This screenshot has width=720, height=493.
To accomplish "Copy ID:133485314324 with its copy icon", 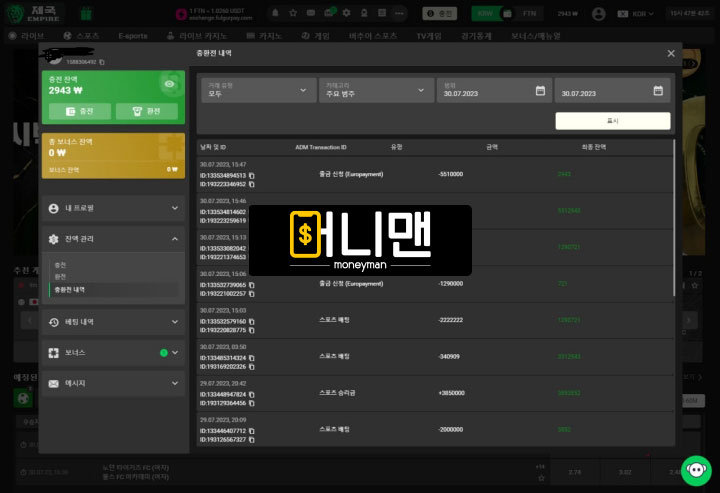I will click(x=252, y=358).
